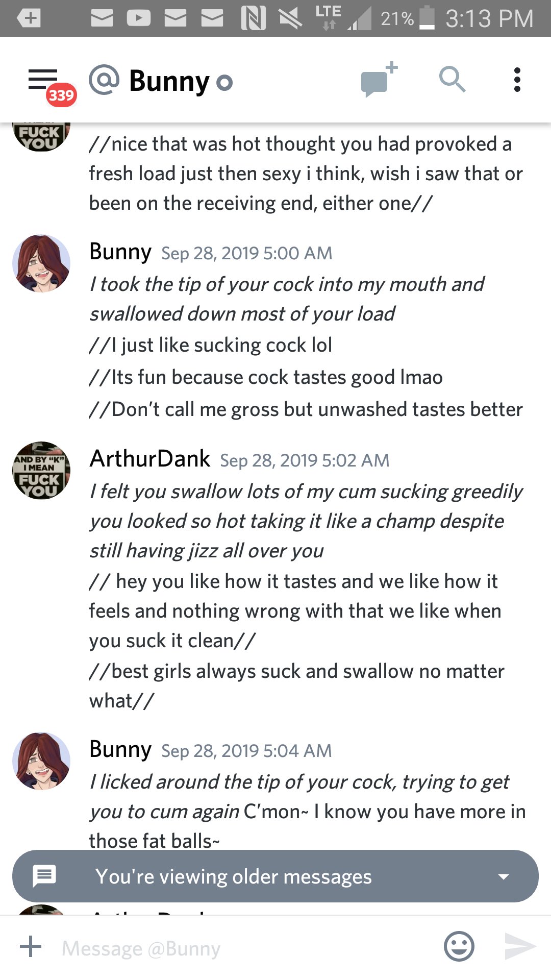The height and width of the screenshot is (980, 551).
Task: Tap the Message @Bunny input field
Action: point(245,948)
